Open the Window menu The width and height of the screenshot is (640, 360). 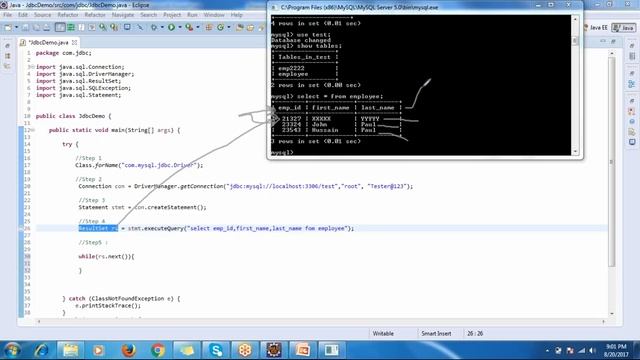[x=214, y=15]
